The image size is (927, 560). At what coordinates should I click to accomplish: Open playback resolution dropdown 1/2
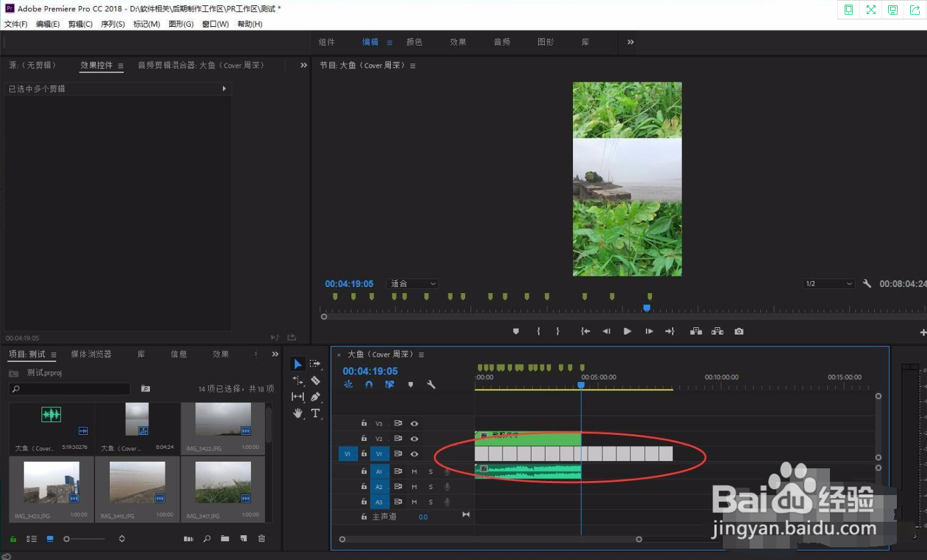829,284
